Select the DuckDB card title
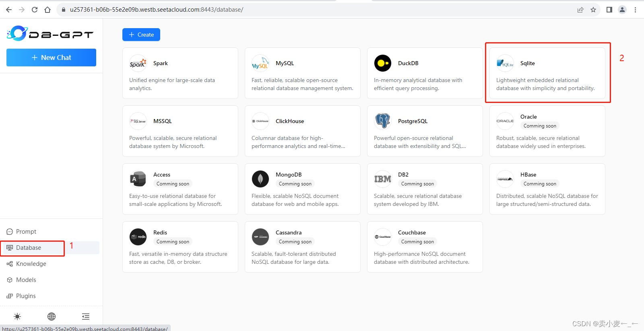 (408, 63)
